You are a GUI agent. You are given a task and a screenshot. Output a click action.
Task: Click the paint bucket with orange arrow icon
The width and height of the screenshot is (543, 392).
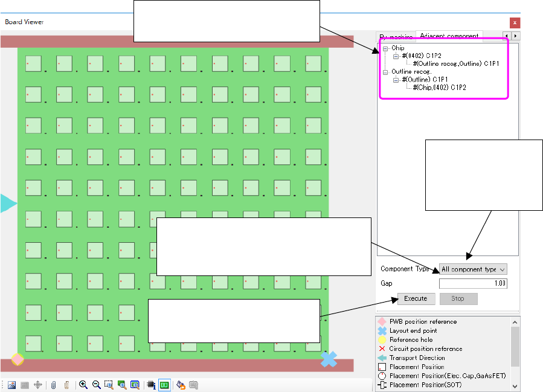(181, 385)
